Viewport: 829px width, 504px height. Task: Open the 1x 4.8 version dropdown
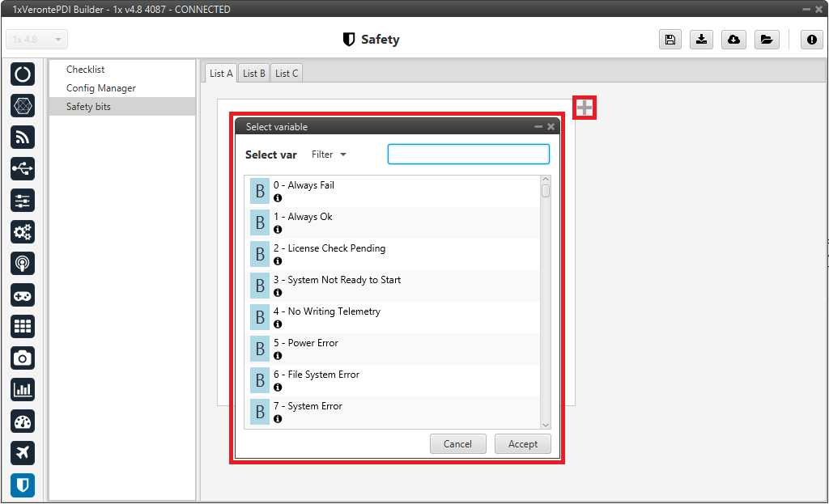[36, 40]
